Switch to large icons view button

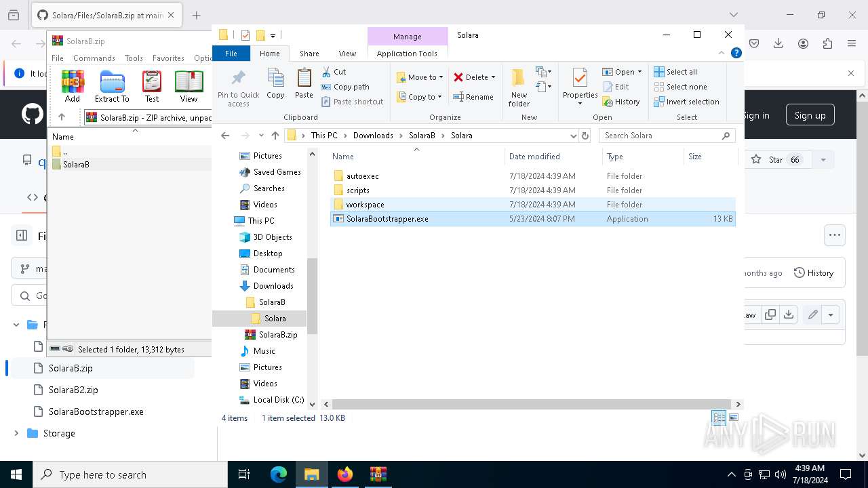[734, 418]
